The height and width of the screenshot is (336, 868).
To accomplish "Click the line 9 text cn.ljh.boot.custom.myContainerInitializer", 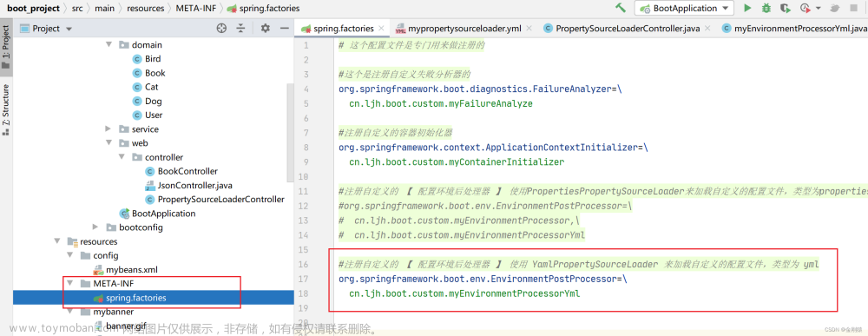I will coord(457,162).
